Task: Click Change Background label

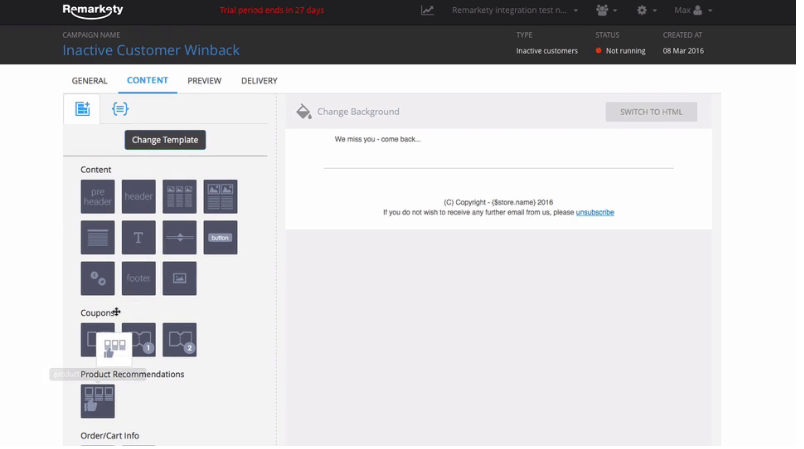Action: [358, 112]
